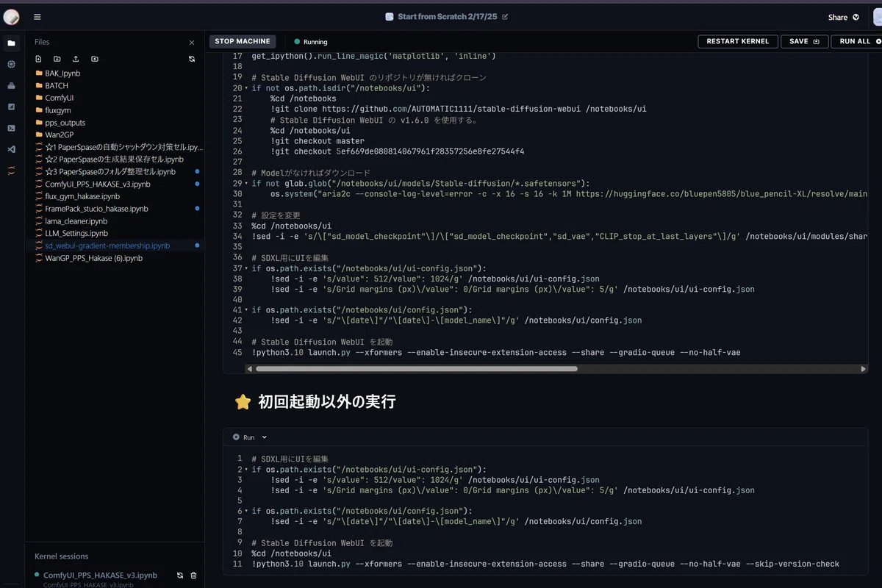Open lama_cleaner.ipynb file
The height and width of the screenshot is (588, 882).
(76, 221)
